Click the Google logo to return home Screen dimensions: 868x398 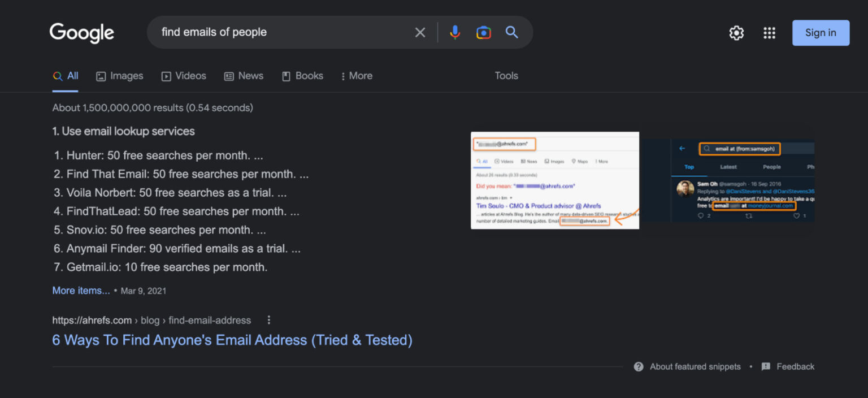[81, 33]
